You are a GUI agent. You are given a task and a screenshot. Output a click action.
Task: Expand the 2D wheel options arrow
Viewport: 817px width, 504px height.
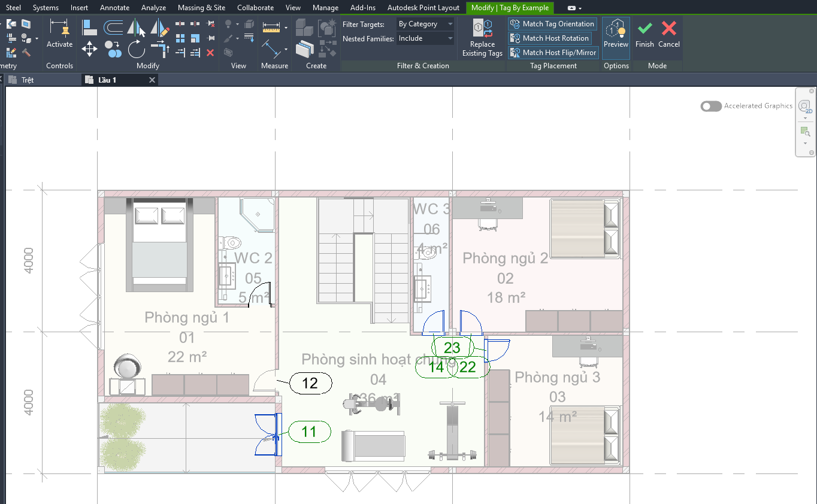[805, 117]
